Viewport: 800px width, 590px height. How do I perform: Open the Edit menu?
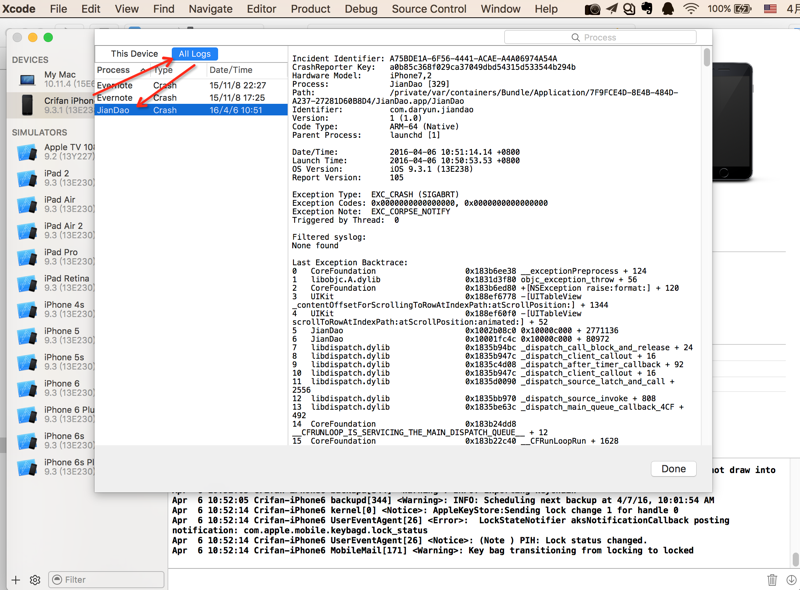point(91,9)
